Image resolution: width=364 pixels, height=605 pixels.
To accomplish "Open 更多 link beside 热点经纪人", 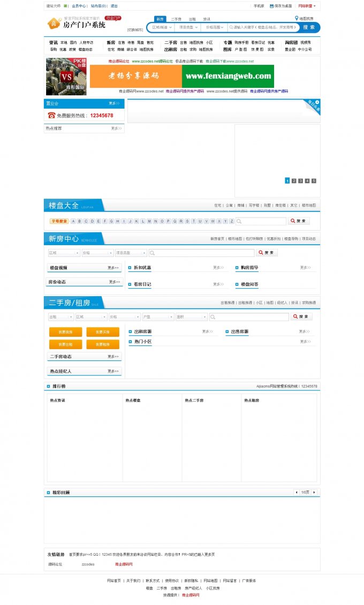I will (113, 371).
